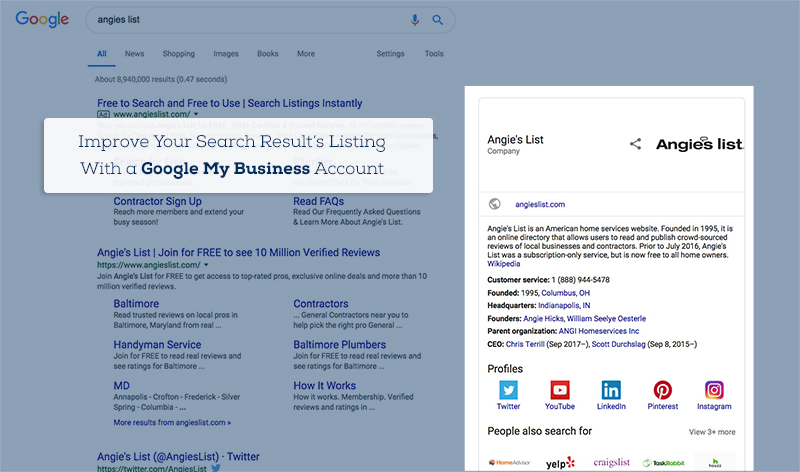This screenshot has width=800, height=472.
Task: Click the 'People also search for' heading
Action: [x=539, y=431]
